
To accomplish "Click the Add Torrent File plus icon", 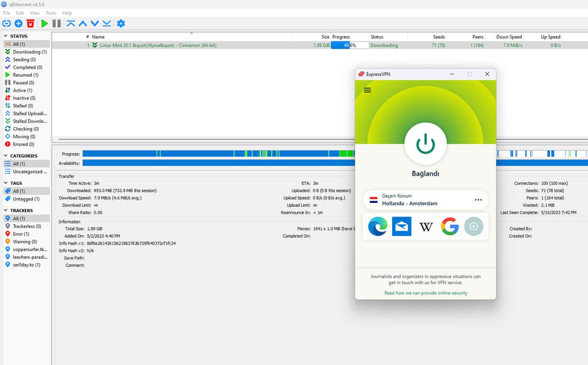I will click(x=19, y=24).
